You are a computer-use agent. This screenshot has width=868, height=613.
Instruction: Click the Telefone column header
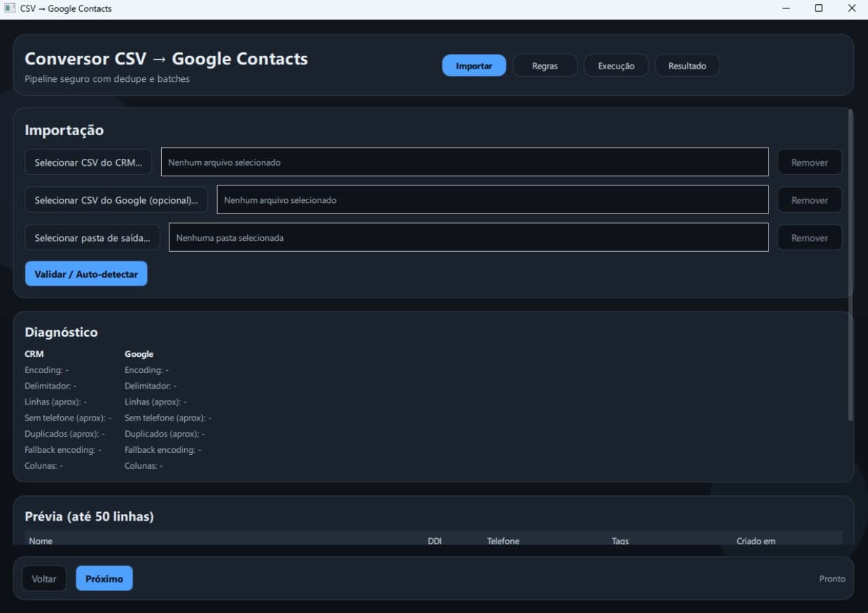coord(503,540)
